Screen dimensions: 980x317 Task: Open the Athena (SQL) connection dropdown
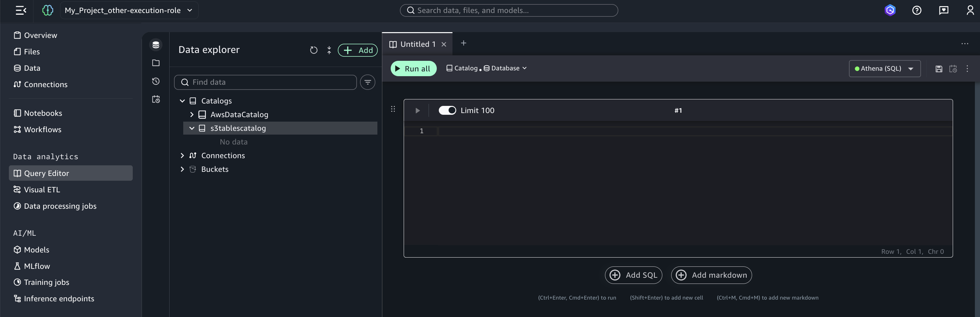point(884,69)
